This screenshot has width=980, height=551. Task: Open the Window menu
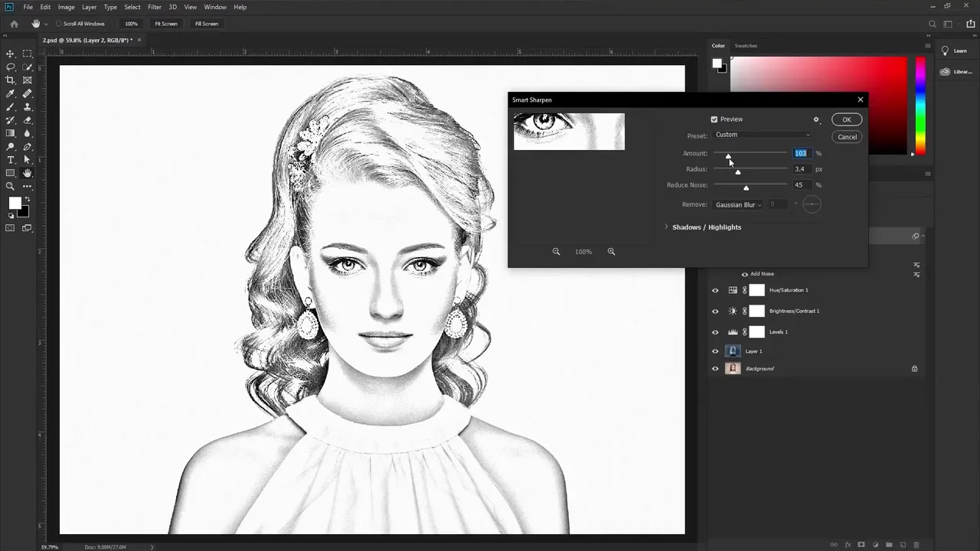[x=215, y=7]
